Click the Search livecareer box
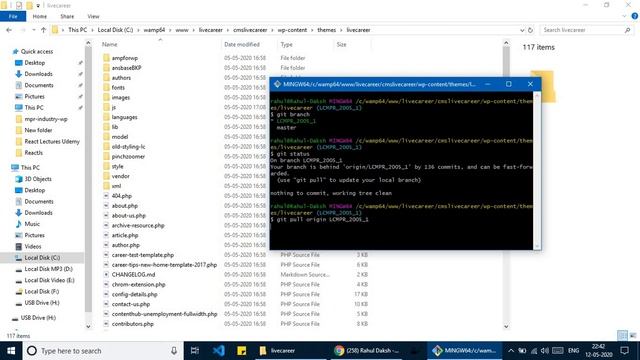The width and height of the screenshot is (640, 360). pos(586,30)
